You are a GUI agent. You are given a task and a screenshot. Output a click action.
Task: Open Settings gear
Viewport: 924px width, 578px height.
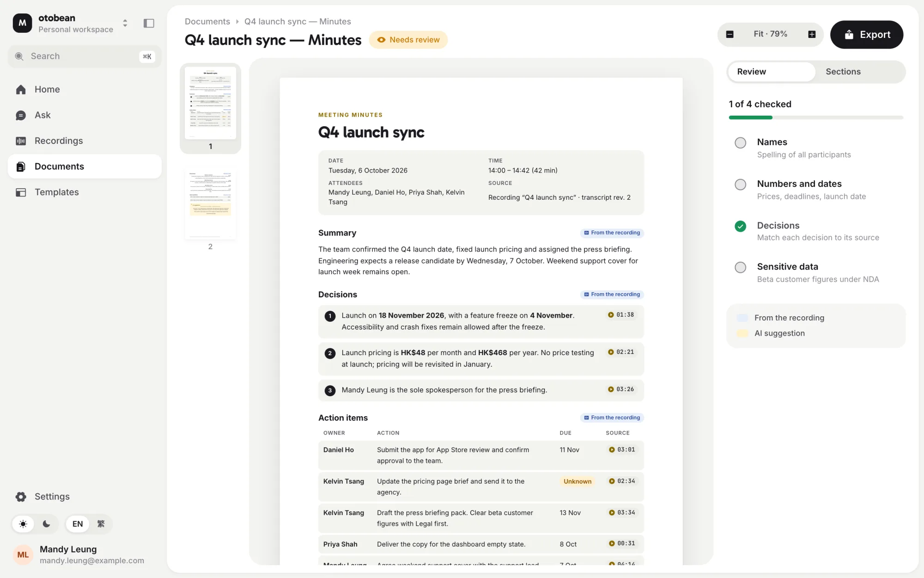pos(21,497)
